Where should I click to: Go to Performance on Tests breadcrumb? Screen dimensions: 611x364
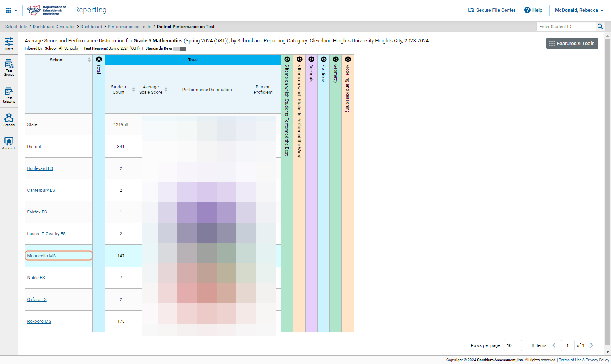coord(129,27)
